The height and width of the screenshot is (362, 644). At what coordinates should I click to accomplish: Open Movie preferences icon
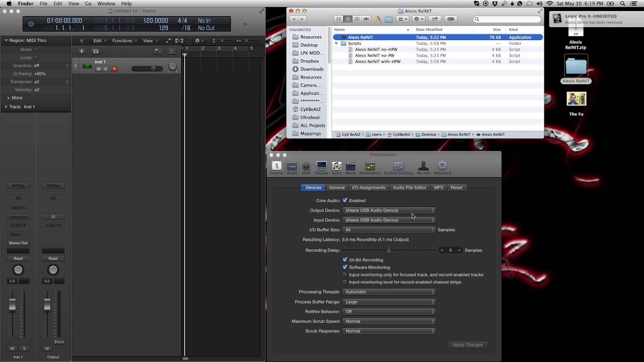pos(351,168)
